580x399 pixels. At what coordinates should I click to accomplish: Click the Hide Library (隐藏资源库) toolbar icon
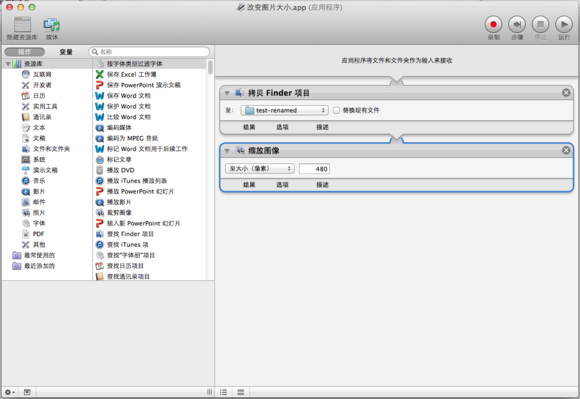22,25
